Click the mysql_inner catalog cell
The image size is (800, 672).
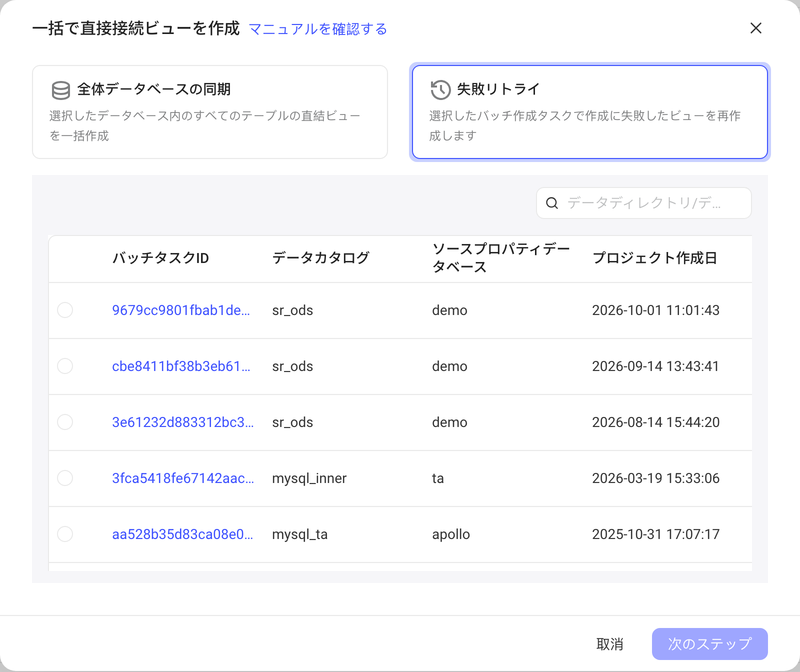click(309, 478)
